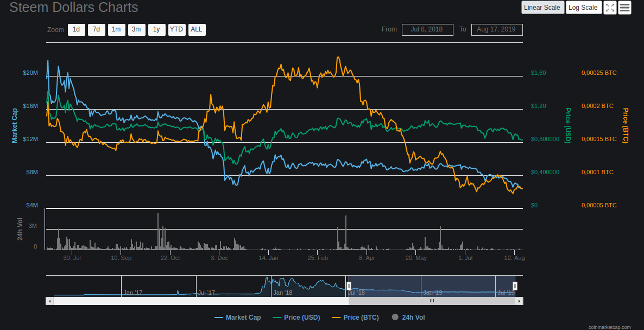
Task: Toggle 24h Vol series in legend
Action: coord(409,318)
